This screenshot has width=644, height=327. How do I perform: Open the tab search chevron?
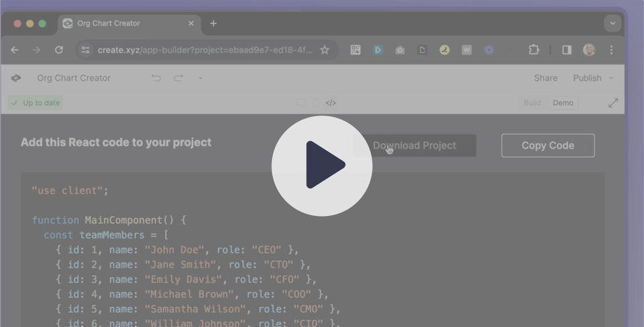pos(612,23)
